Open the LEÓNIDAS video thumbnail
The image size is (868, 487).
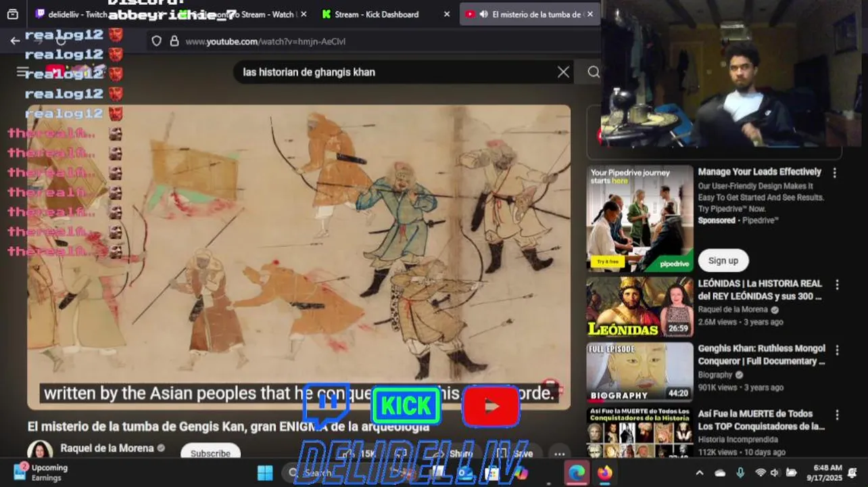pyautogui.click(x=640, y=306)
